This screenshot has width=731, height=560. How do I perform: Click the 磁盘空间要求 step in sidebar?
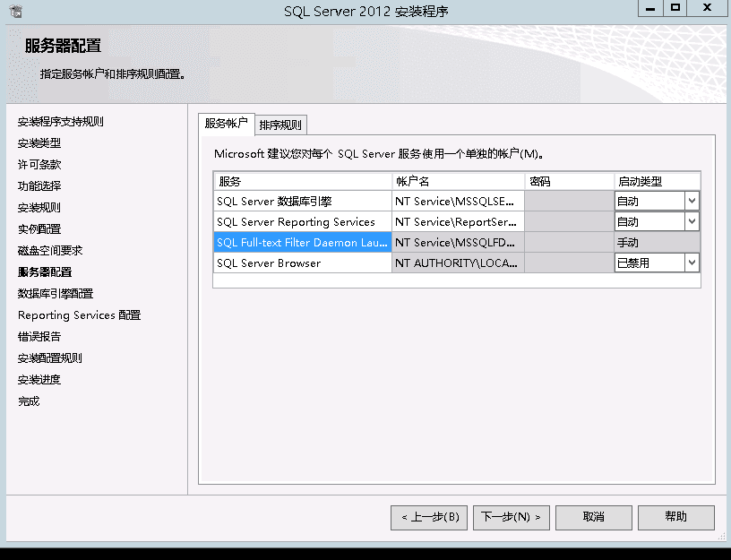(50, 250)
